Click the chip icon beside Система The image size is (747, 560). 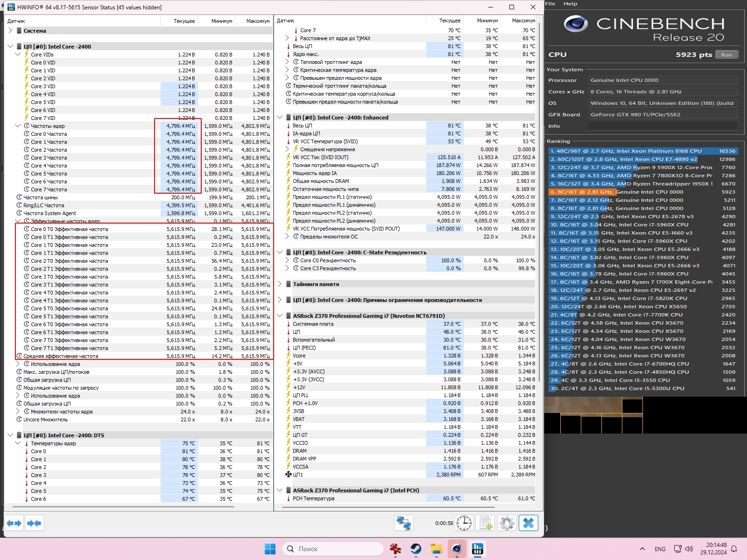pyautogui.click(x=19, y=31)
